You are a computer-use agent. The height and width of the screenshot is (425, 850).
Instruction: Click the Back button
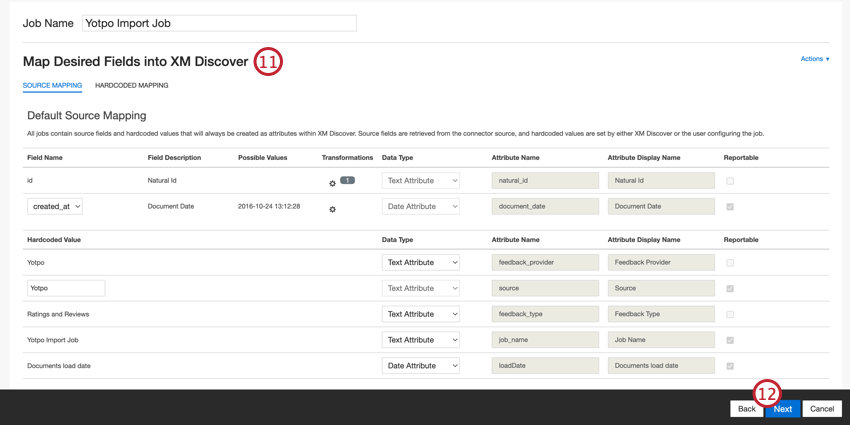746,409
